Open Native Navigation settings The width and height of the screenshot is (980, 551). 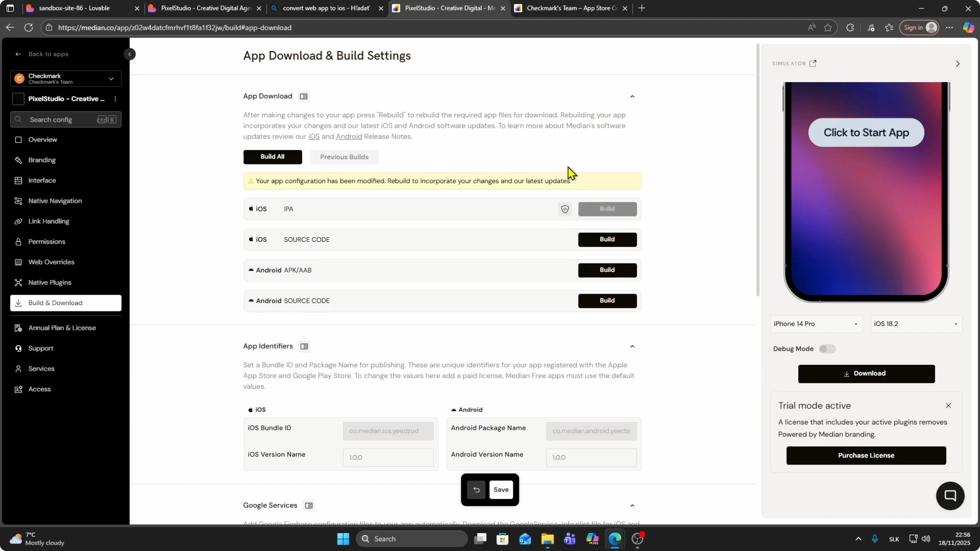[66, 201]
